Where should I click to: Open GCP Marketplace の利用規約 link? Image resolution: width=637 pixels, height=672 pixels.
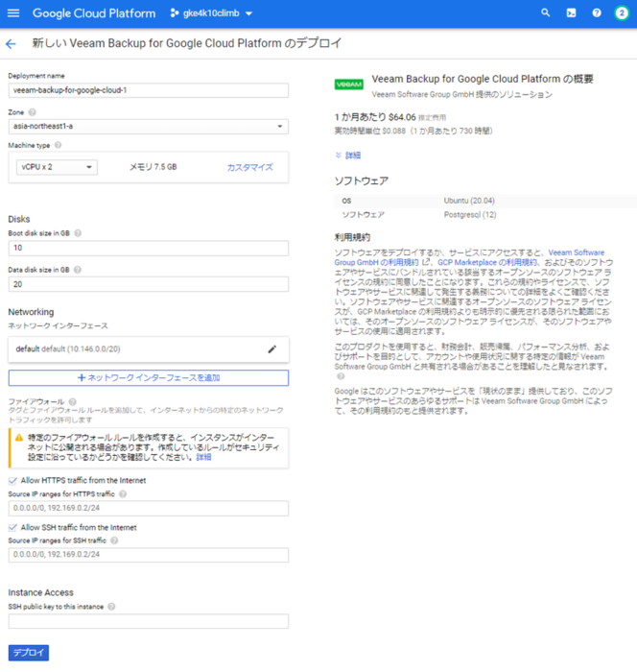472,261
